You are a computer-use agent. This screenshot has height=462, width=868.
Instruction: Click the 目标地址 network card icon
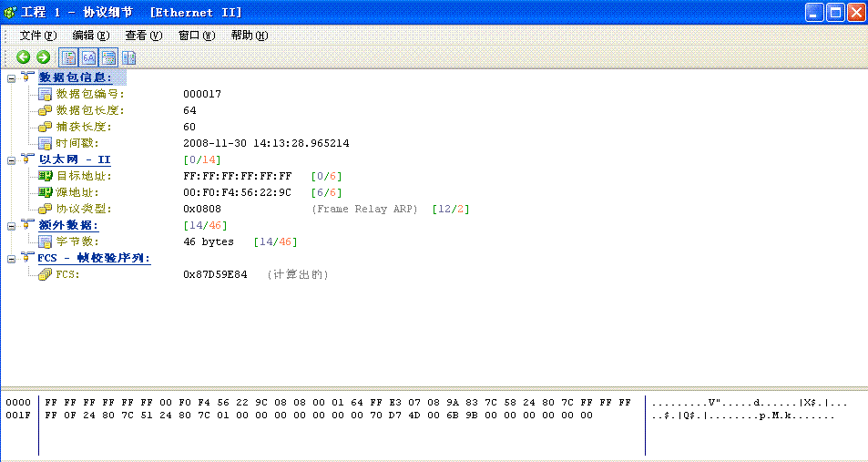46,176
